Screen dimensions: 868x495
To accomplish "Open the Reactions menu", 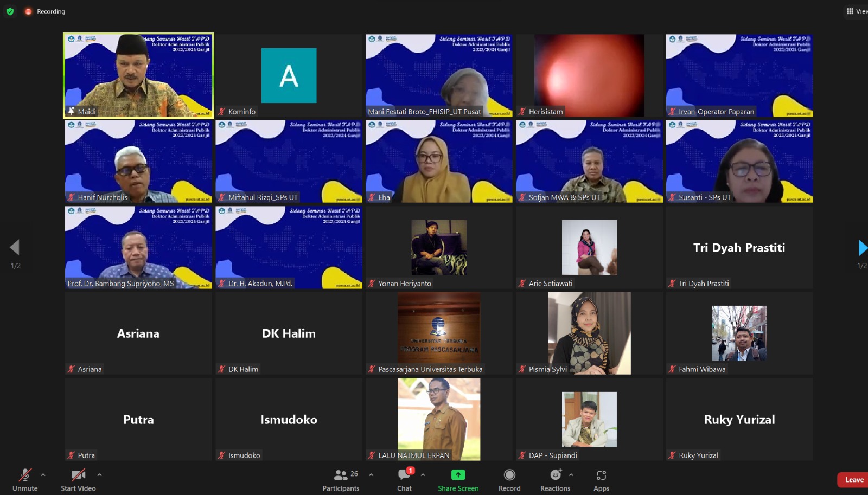I will click(555, 479).
